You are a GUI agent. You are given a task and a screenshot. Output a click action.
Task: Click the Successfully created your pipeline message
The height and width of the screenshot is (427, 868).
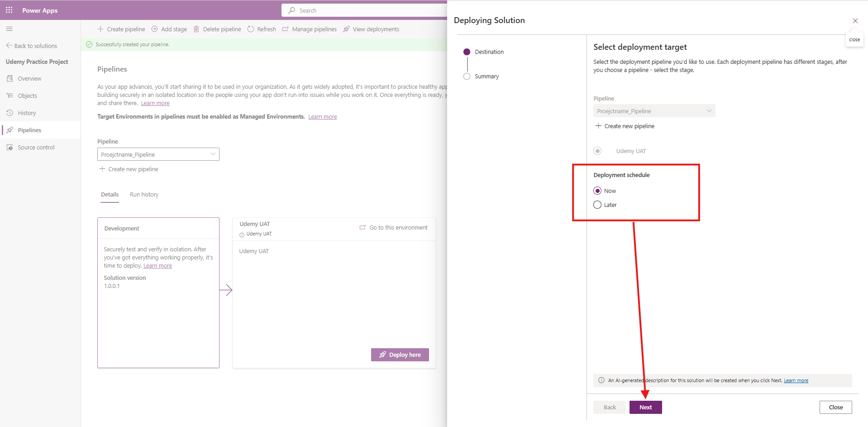coord(133,44)
